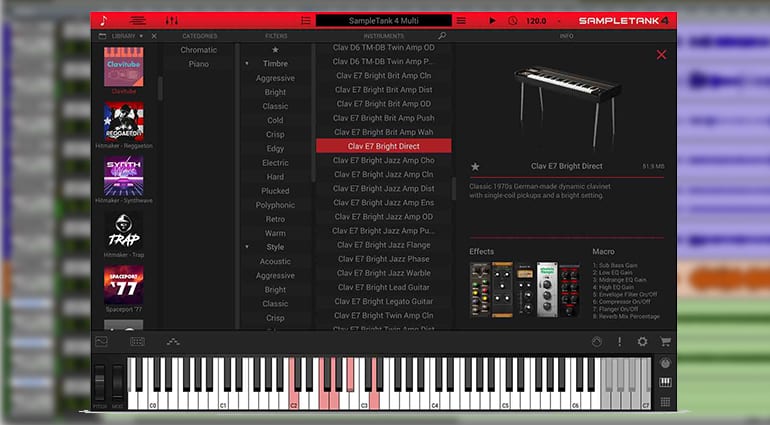
Task: Switch to the layers lines view icon
Action: coord(138,21)
